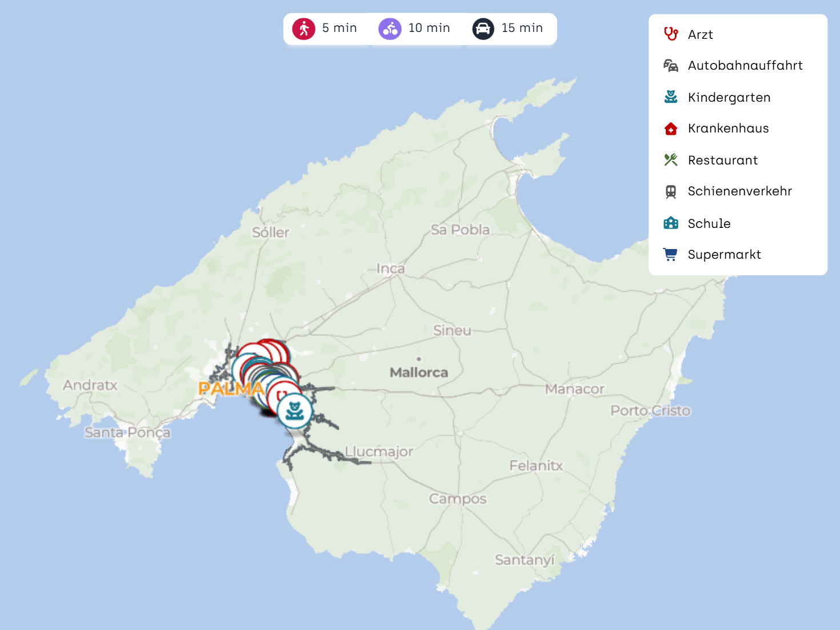Click the "Supermarkt" legend text
The width and height of the screenshot is (840, 630).
[724, 255]
